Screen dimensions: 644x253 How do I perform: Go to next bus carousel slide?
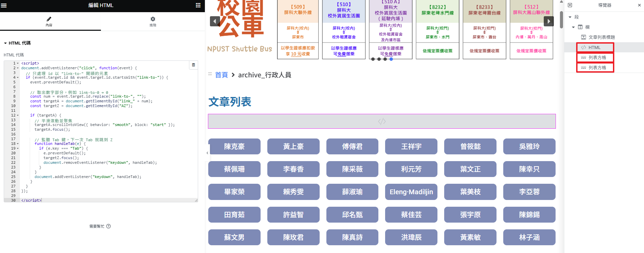[549, 21]
